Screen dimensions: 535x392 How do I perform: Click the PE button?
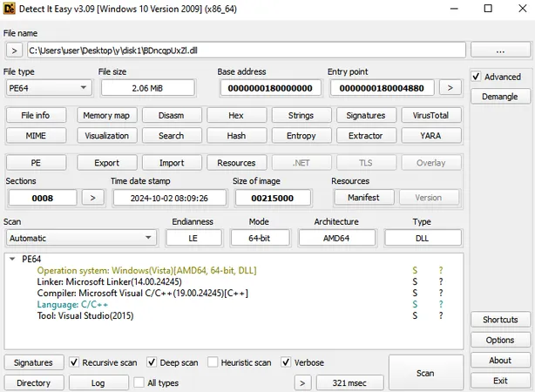coord(36,163)
